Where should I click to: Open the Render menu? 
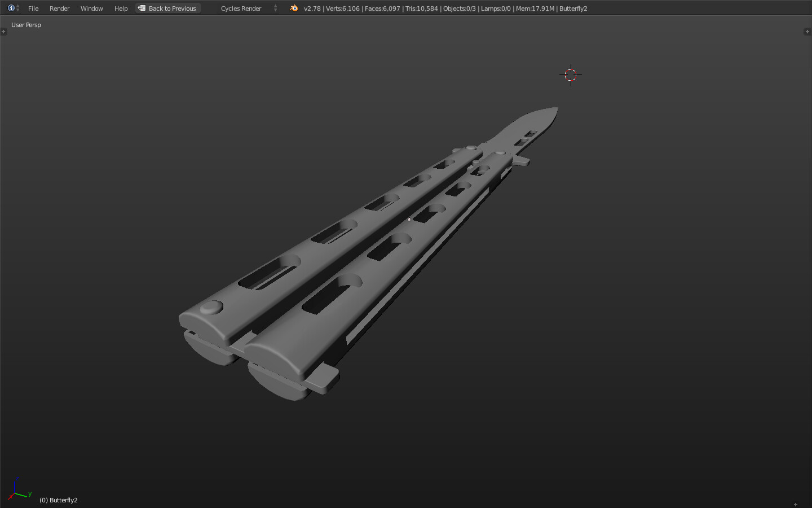[x=59, y=8]
